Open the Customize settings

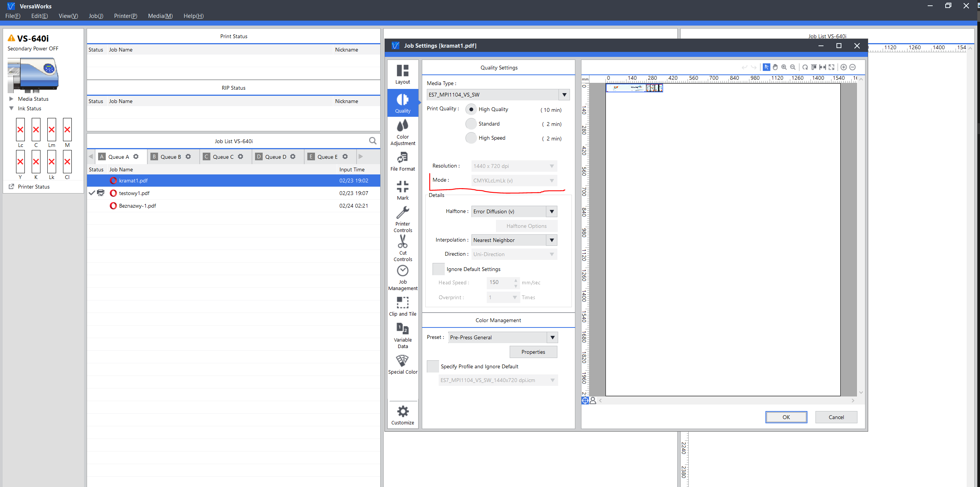(402, 415)
